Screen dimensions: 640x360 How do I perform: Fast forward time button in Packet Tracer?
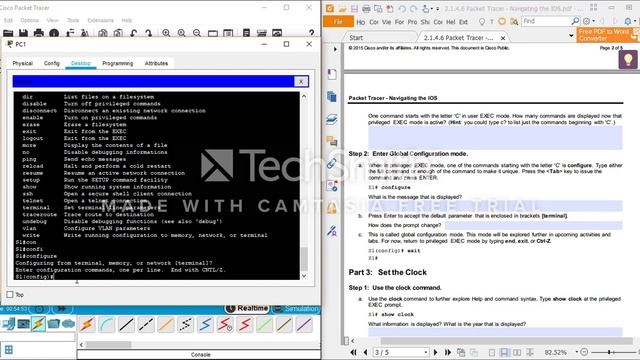[62, 309]
